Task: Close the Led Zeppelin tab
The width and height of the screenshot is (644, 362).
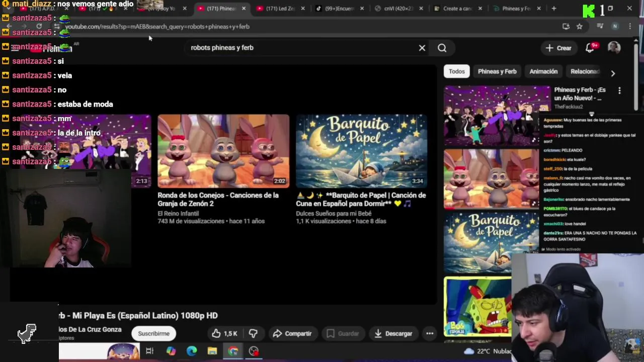Action: [303, 9]
